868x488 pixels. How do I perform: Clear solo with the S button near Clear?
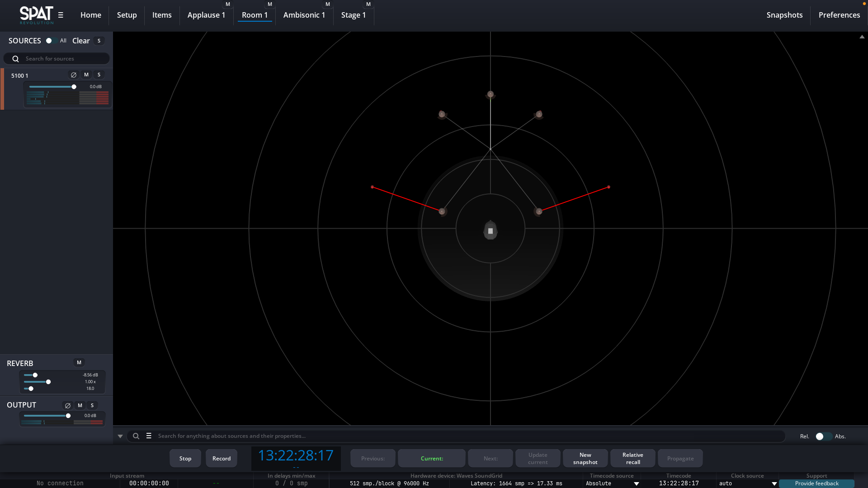(x=99, y=41)
